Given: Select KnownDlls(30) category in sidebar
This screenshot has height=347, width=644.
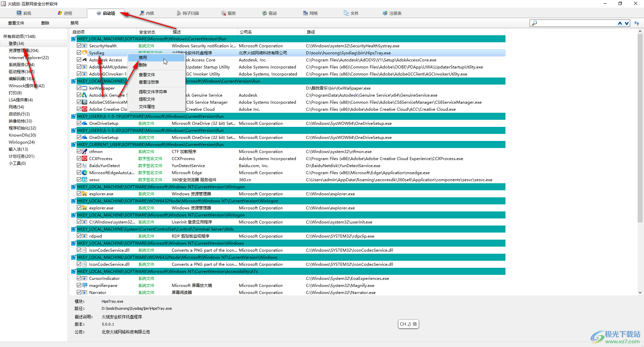Looking at the screenshot, I should [x=22, y=135].
